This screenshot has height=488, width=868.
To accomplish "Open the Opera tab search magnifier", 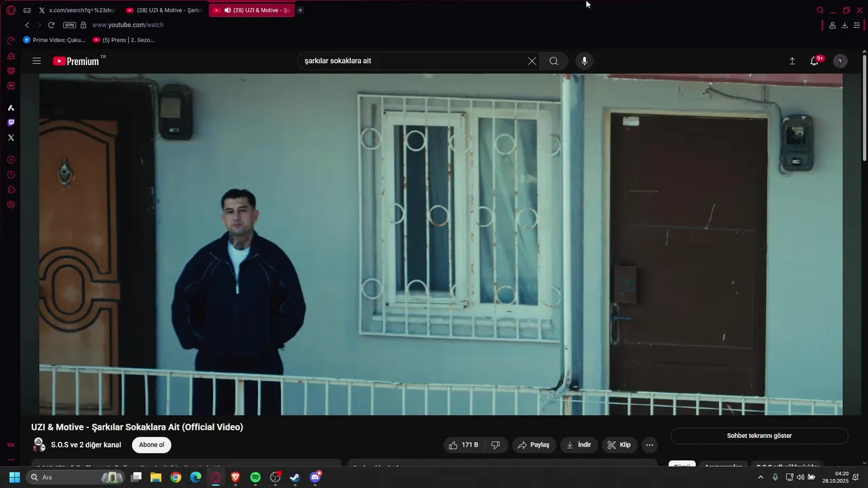I will click(820, 10).
